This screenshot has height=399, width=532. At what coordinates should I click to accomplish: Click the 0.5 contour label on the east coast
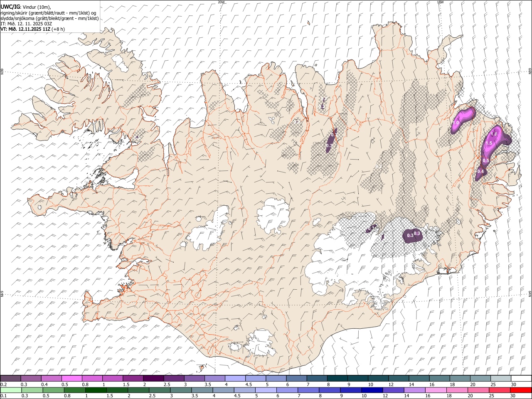pyautogui.click(x=486, y=160)
